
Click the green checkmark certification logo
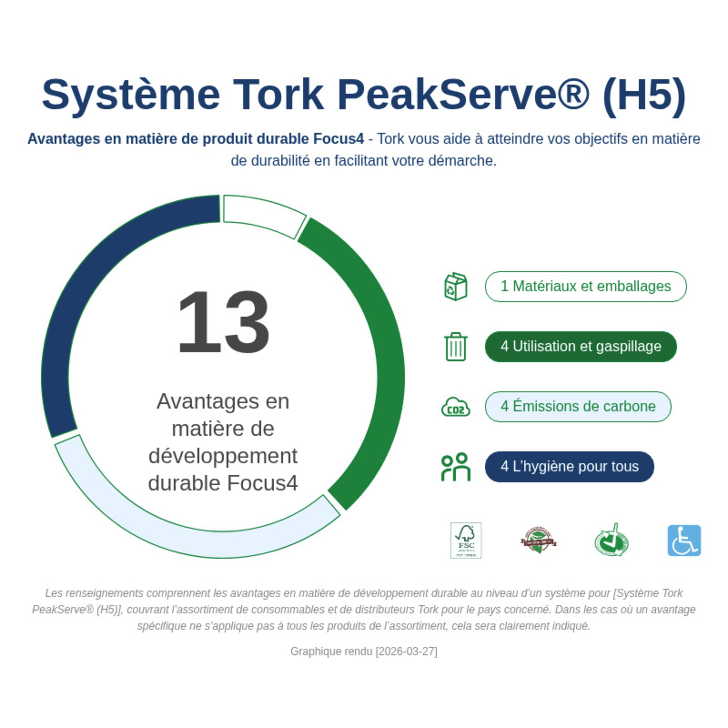(612, 540)
